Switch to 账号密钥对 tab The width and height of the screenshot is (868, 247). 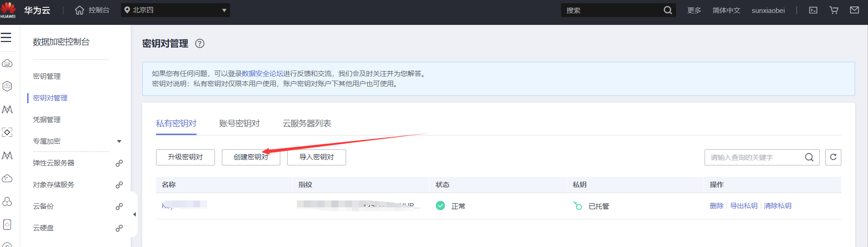pos(239,123)
